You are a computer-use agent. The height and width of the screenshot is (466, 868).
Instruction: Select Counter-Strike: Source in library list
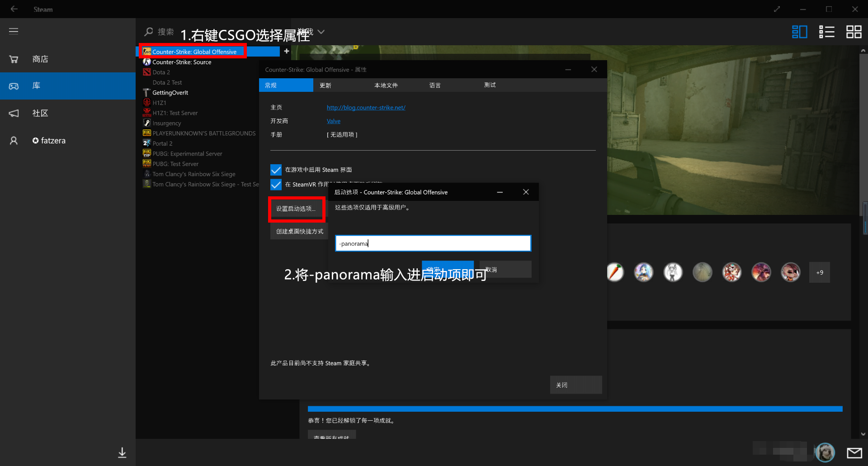[182, 62]
